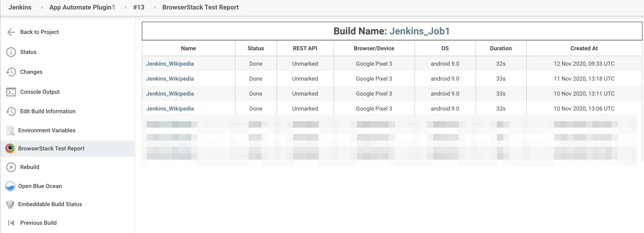The image size is (644, 233).
Task: Click the Edit Build Information clock icon
Action: [11, 111]
